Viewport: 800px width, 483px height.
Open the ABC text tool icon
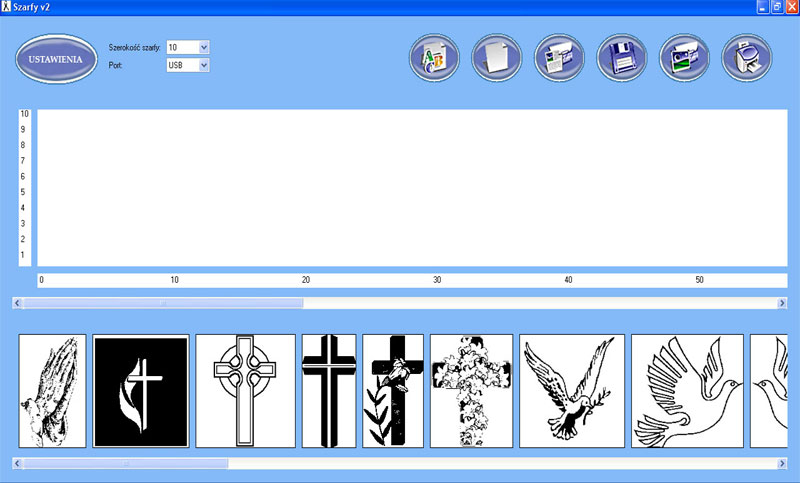point(434,58)
